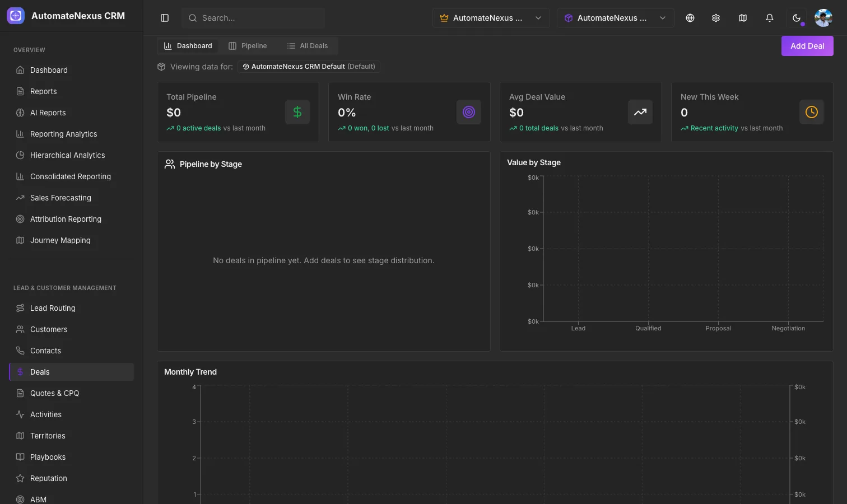The image size is (847, 504).
Task: Switch to the All Deals tab
Action: click(x=308, y=46)
